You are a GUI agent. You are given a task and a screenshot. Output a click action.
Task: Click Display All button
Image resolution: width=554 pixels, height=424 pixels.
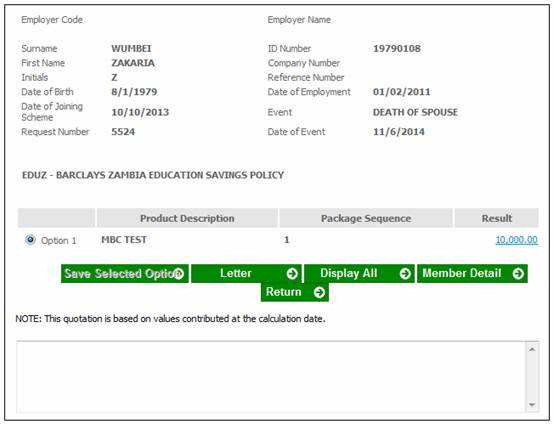coord(359,273)
